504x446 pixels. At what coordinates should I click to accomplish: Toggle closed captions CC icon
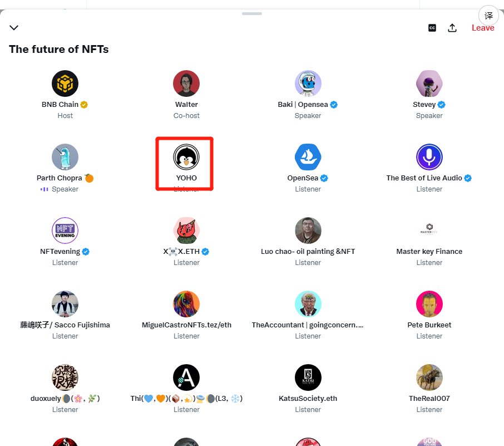coord(432,28)
